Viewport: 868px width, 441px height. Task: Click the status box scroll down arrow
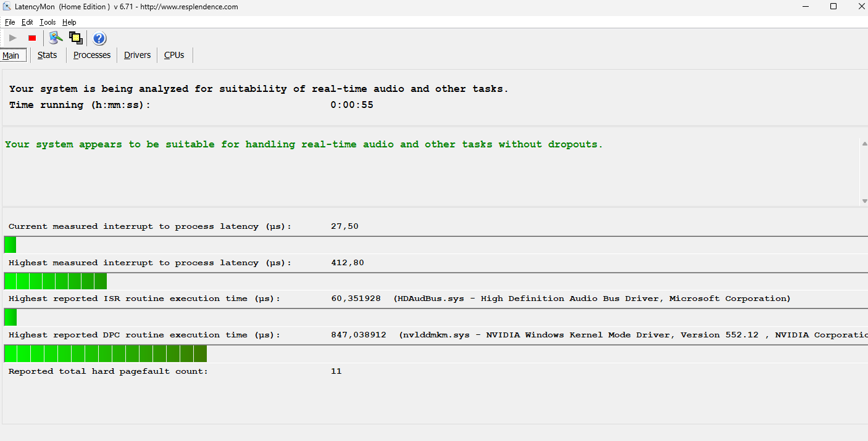[x=864, y=200]
